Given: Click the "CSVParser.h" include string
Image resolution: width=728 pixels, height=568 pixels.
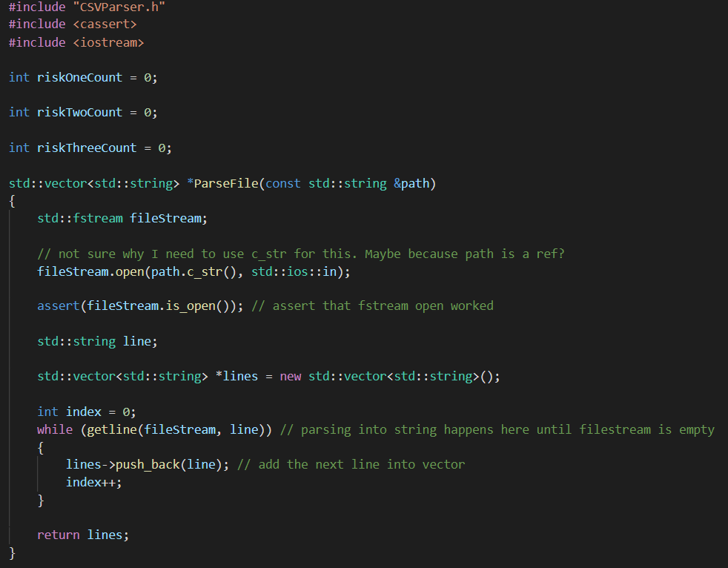Looking at the screenshot, I should pos(119,7).
